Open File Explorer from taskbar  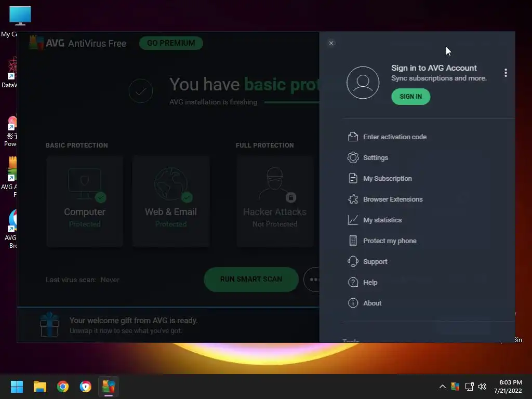(39, 387)
